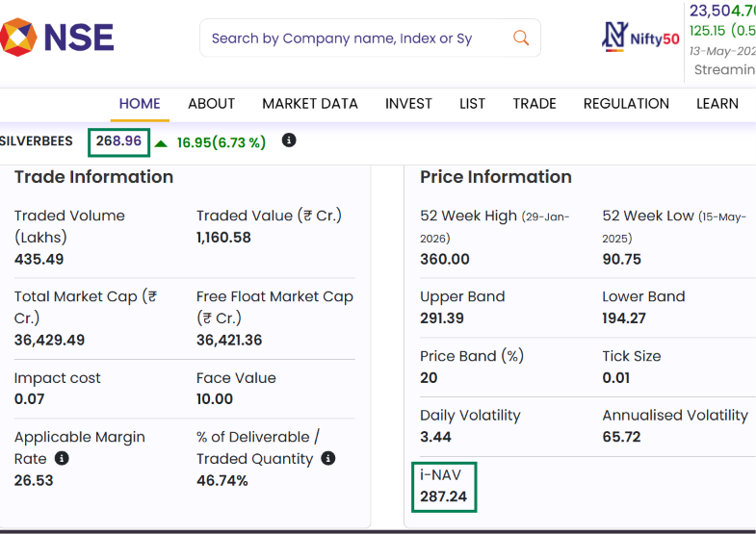Click applicable margin rate value 26.53
Viewport: 756px width, 534px height.
34,480
